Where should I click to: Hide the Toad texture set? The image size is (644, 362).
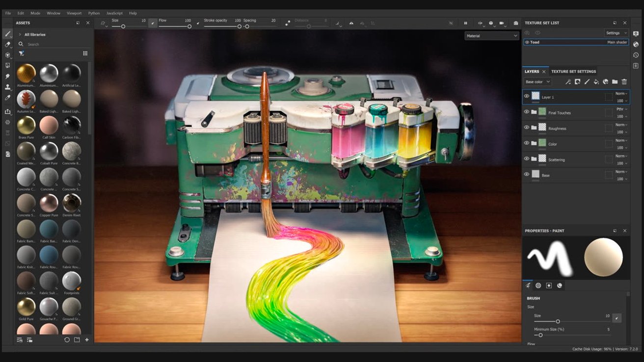pos(527,42)
